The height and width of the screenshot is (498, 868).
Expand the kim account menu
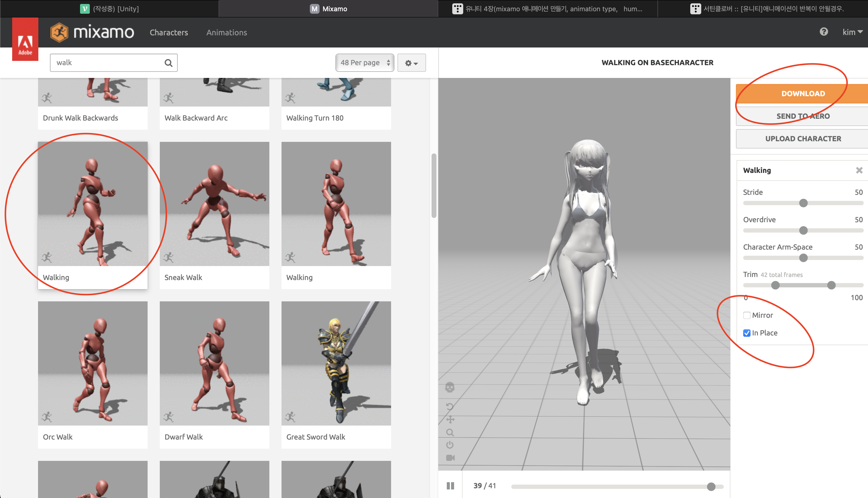click(852, 32)
